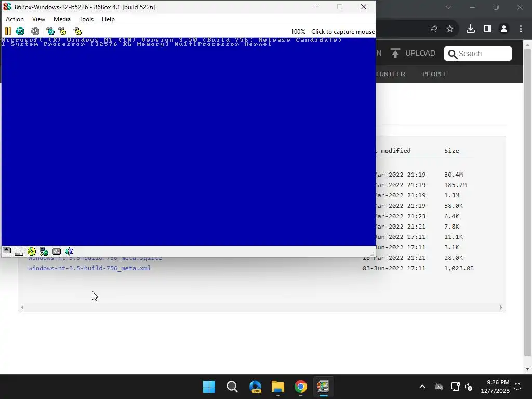Click the 30.4M size value
This screenshot has height=399, width=532.
coord(454,175)
